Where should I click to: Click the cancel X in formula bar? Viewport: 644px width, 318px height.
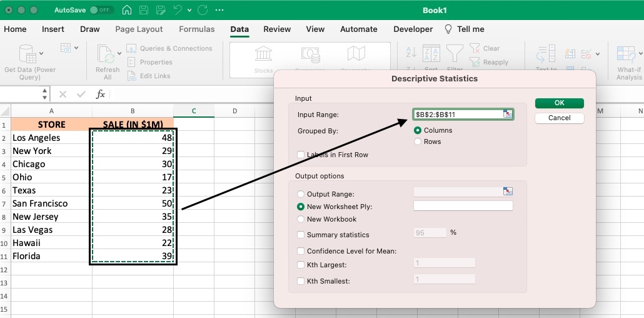(63, 95)
